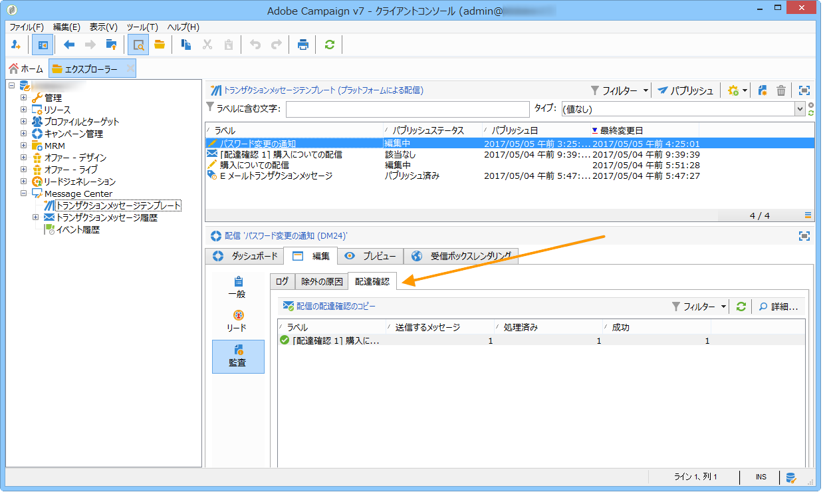Open the ファイル(F) menu

coord(27,27)
